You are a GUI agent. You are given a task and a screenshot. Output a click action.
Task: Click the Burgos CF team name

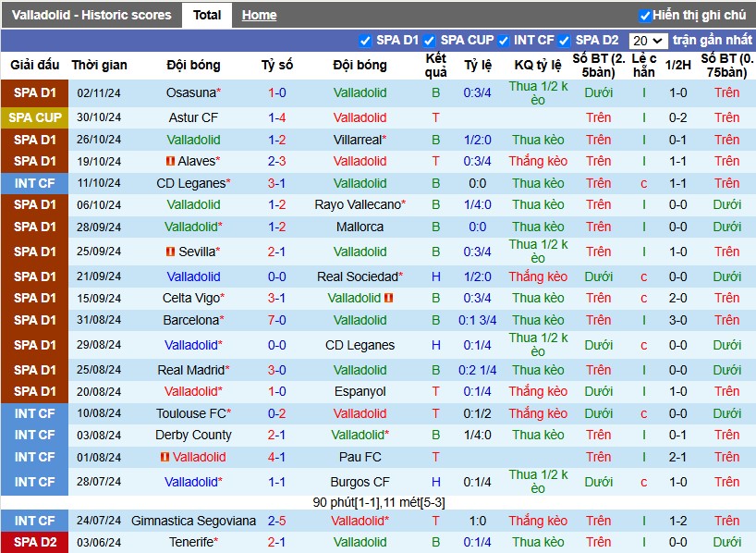point(360,482)
